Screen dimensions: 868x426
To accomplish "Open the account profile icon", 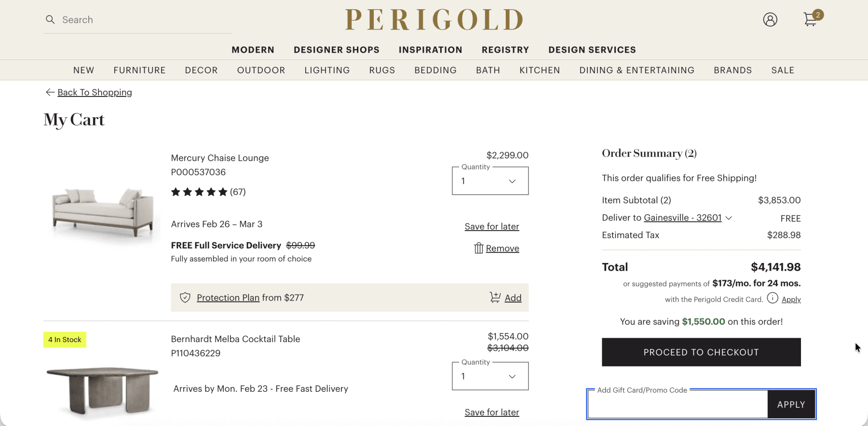I will pos(770,20).
